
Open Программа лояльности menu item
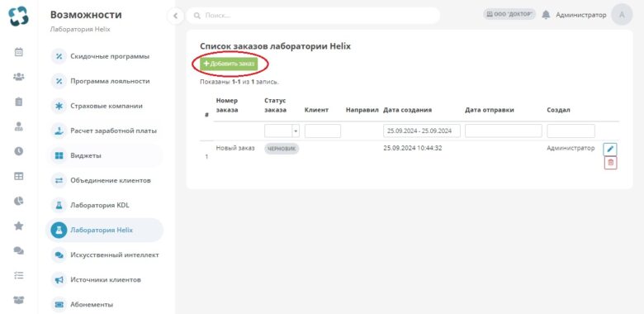click(104, 81)
